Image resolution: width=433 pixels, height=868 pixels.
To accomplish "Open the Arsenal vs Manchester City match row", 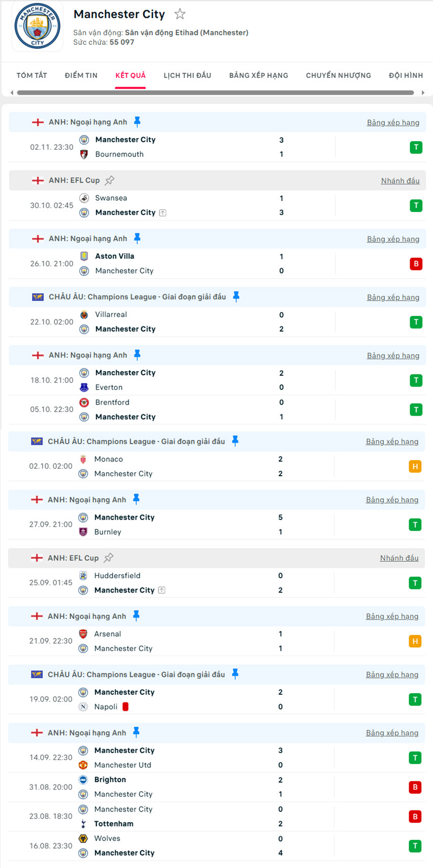I will [x=204, y=641].
